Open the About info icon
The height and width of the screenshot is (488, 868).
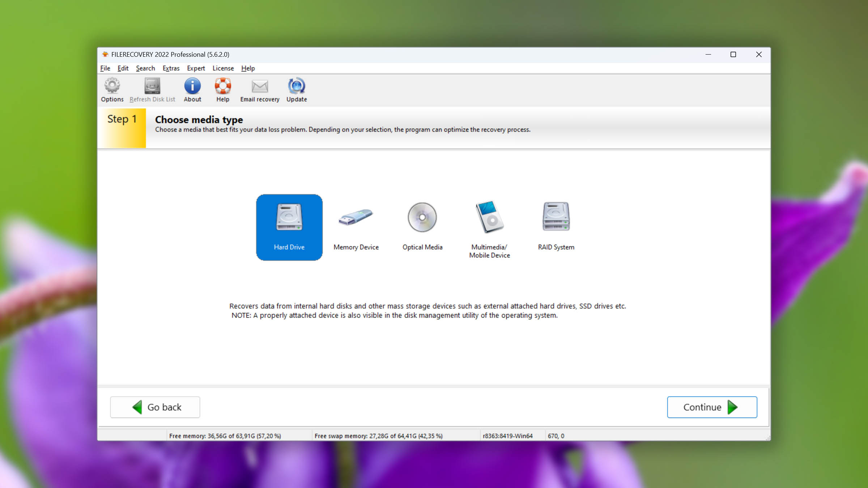[192, 86]
